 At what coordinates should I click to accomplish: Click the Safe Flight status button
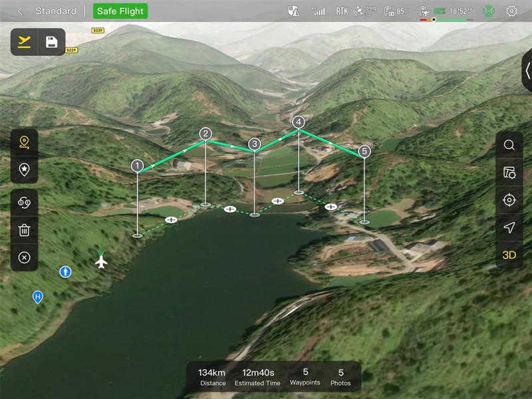point(120,11)
